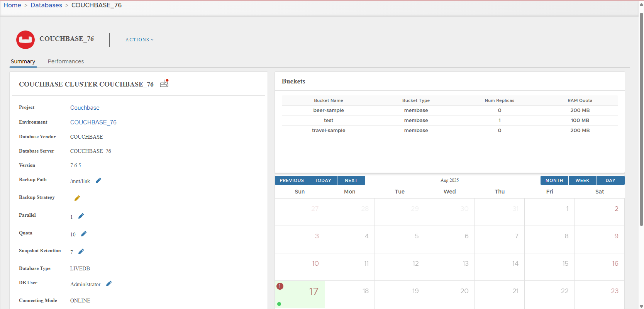Screen dimensions: 644x309
Task: Advance calendar with NEXT button
Action: (351, 180)
